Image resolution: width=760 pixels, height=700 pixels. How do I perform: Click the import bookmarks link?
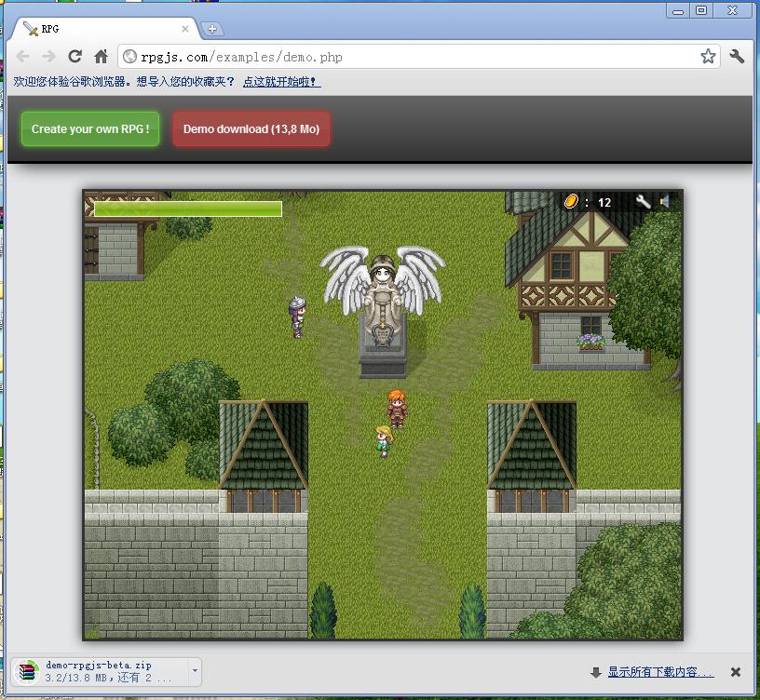[281, 81]
